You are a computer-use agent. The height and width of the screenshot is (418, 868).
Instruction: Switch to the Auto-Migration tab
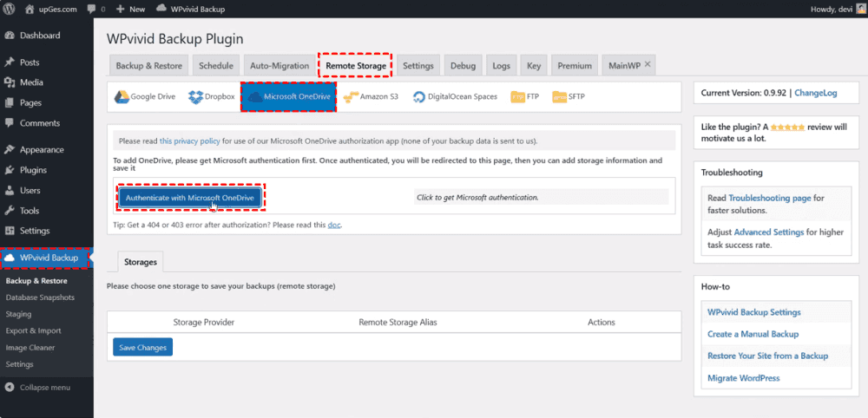279,65
